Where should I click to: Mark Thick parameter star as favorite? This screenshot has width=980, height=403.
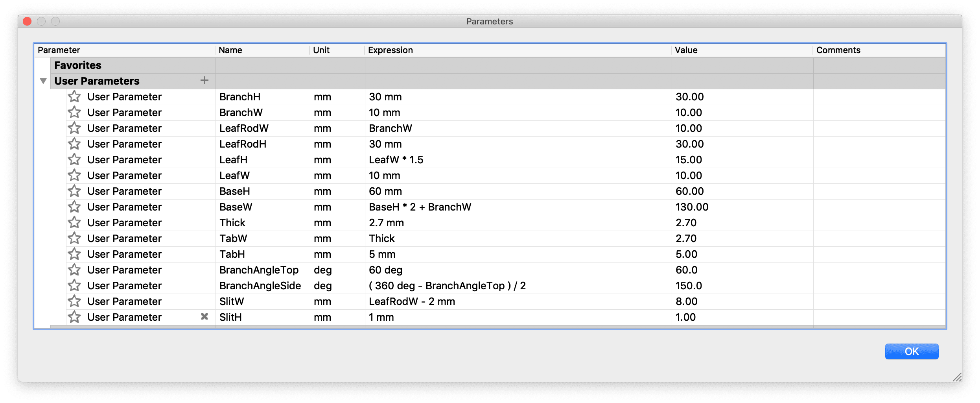(x=74, y=223)
